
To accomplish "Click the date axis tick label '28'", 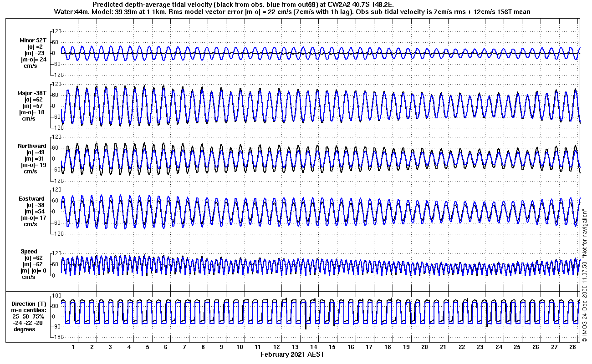I will (x=572, y=347).
